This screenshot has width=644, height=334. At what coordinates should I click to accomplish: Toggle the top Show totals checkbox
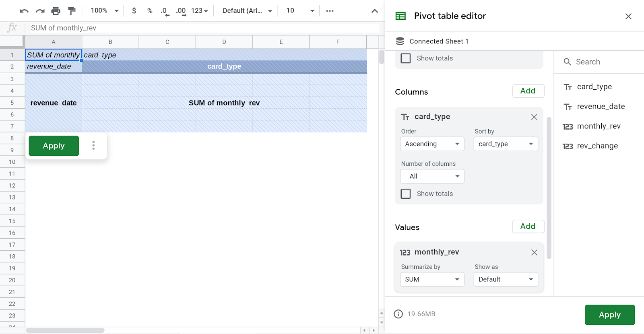click(406, 58)
